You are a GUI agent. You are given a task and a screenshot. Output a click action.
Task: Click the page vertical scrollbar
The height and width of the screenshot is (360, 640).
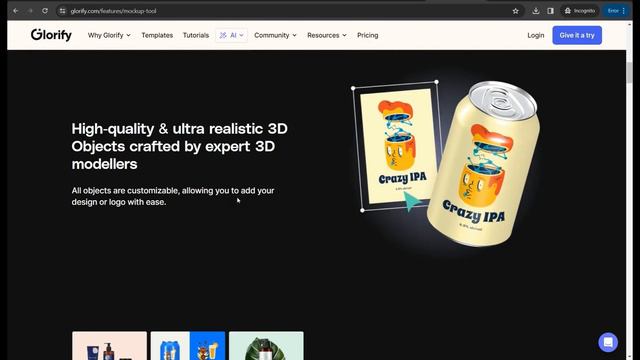pos(629,72)
